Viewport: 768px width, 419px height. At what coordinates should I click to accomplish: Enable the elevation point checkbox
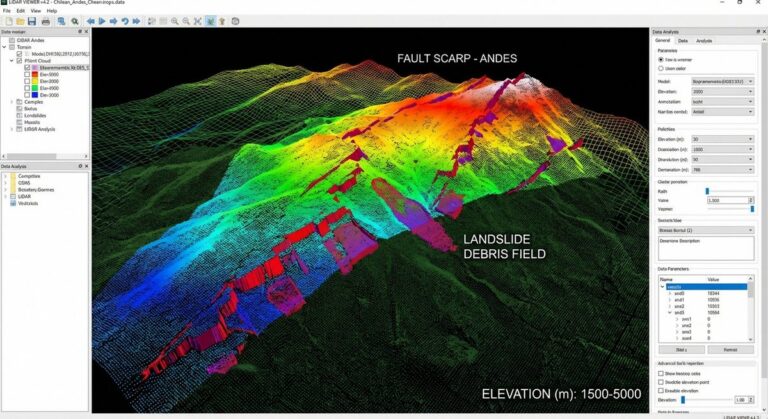tap(661, 382)
